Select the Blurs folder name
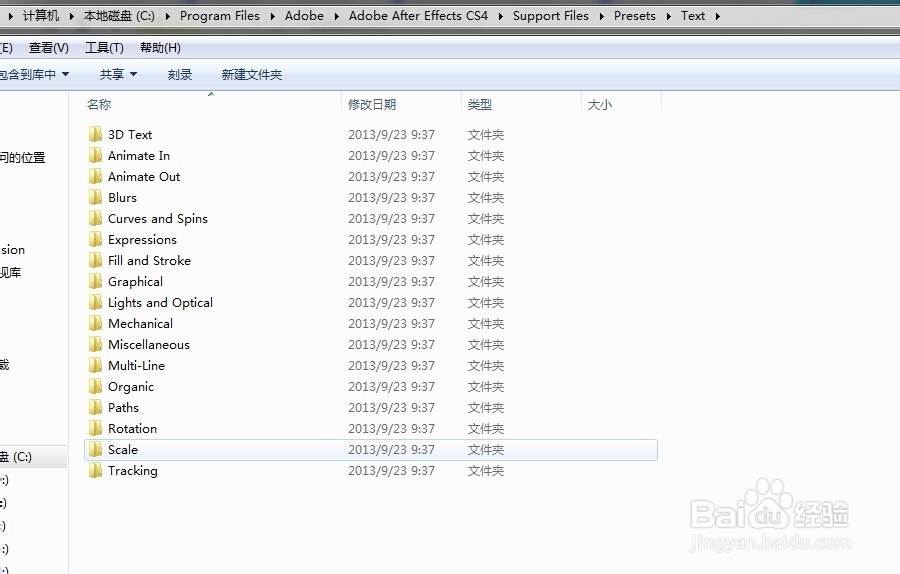This screenshot has height=574, width=900. point(122,197)
